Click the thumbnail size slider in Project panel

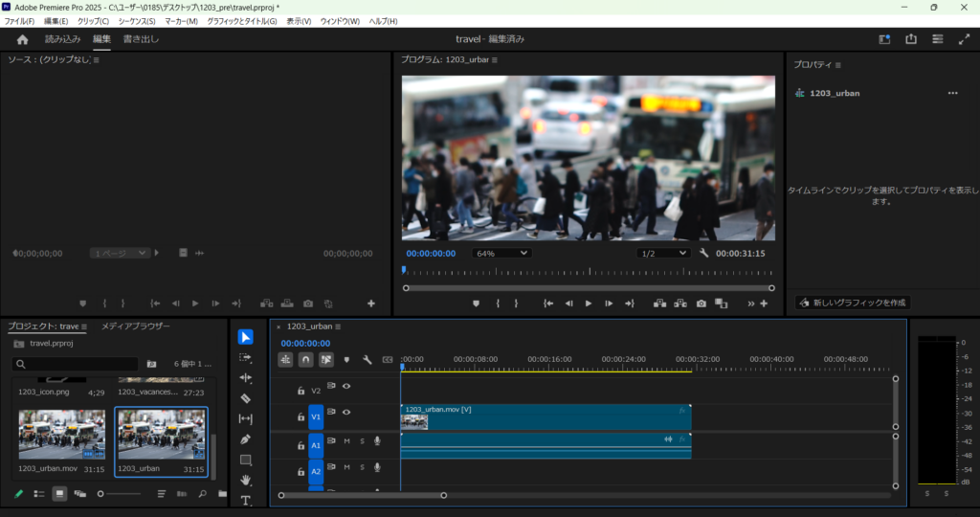(x=120, y=494)
